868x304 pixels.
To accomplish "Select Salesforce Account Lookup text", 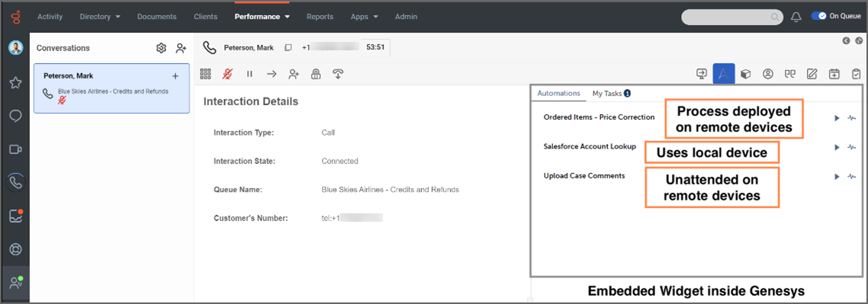I will pos(590,146).
